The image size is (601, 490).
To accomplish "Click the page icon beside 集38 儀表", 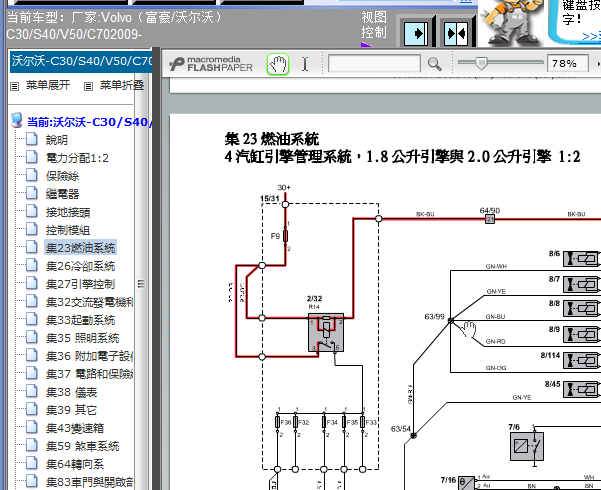I will [32, 391].
